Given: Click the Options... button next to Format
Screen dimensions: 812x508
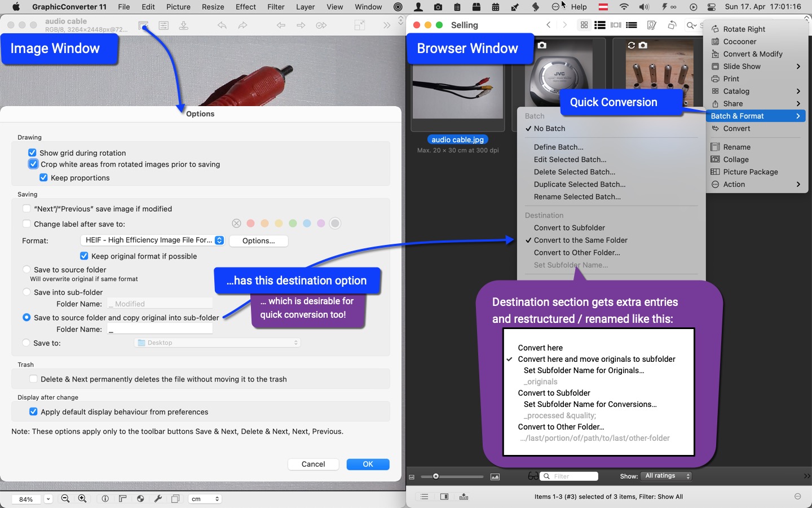Looking at the screenshot, I should (x=259, y=240).
